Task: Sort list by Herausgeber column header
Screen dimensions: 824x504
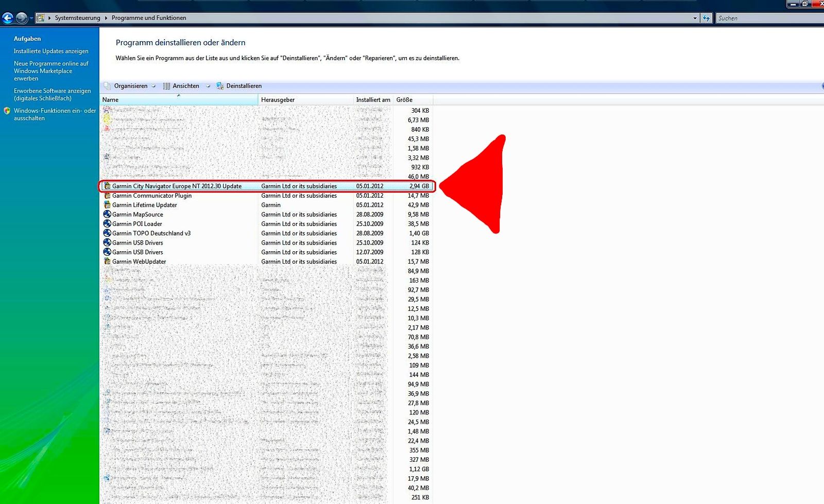Action: point(278,100)
